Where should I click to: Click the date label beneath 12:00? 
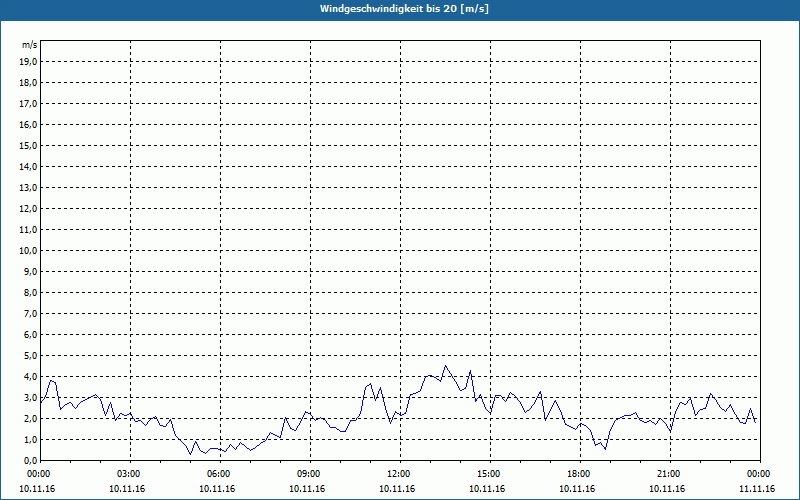(399, 488)
